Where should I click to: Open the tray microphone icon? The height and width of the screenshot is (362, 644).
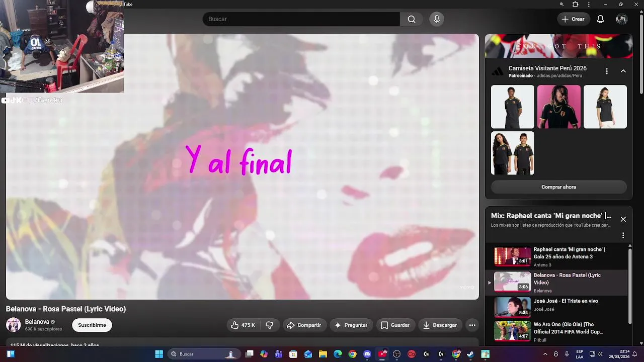click(x=567, y=354)
